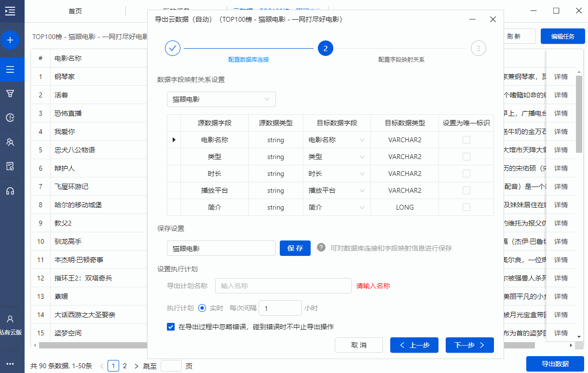The height and width of the screenshot is (373, 588).
Task: Click the 保存 button
Action: pos(295,248)
